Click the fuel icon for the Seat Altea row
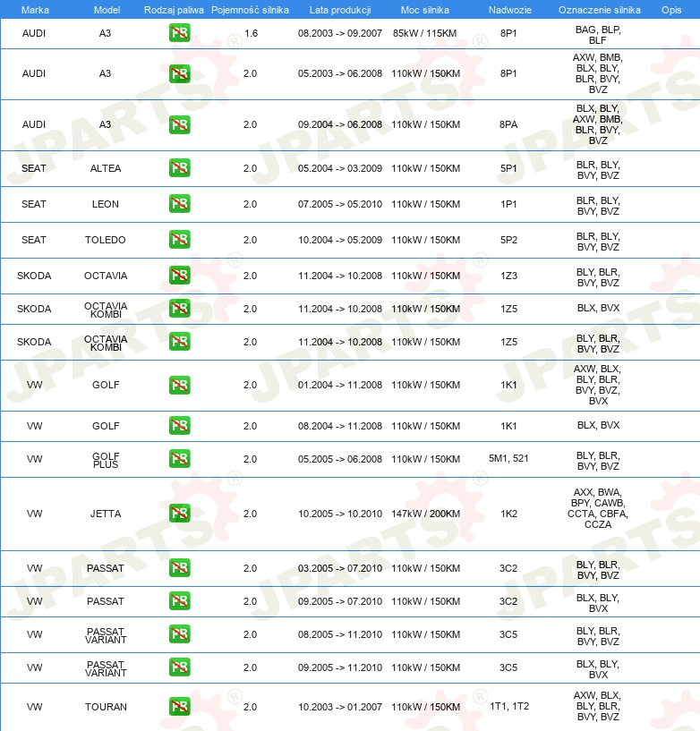Viewport: 700px width, 731px height. (180, 168)
